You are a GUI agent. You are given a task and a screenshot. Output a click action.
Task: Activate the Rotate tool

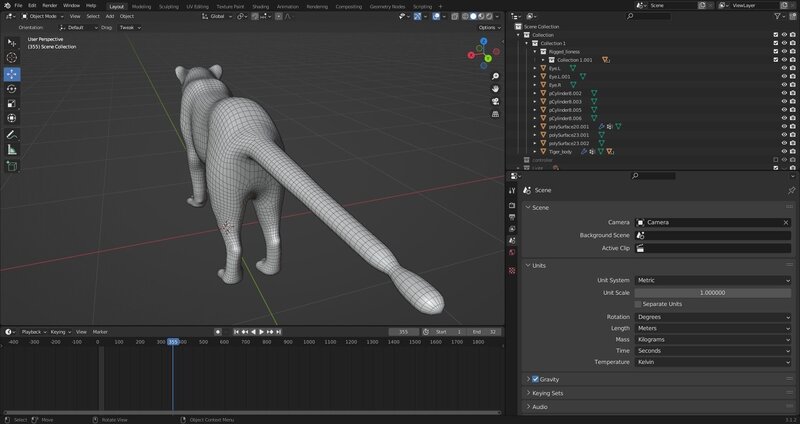coord(12,88)
